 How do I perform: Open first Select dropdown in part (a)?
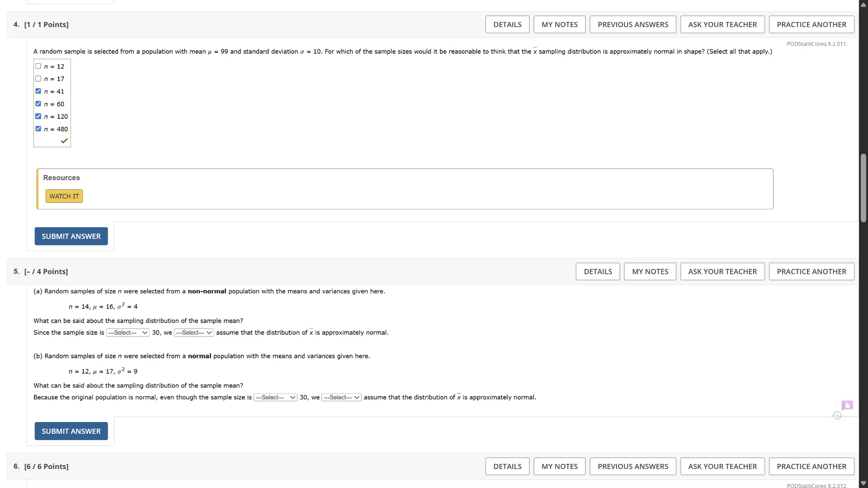pyautogui.click(x=128, y=333)
